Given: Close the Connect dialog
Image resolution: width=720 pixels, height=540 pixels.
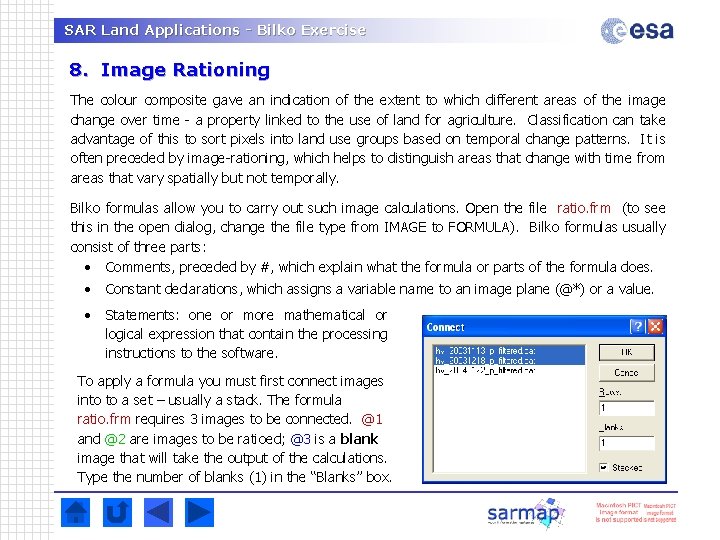Looking at the screenshot, I should point(655,326).
